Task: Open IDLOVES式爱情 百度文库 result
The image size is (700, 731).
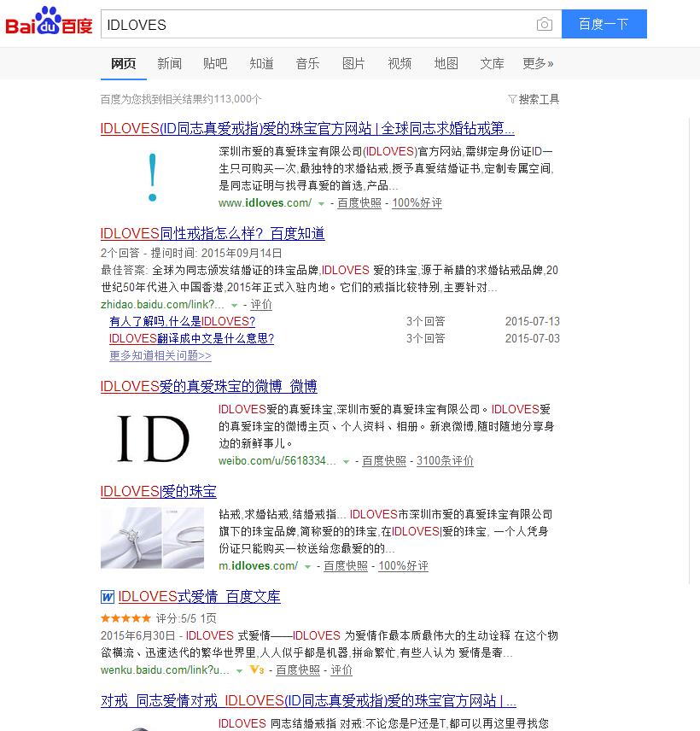Action: pyautogui.click(x=200, y=596)
